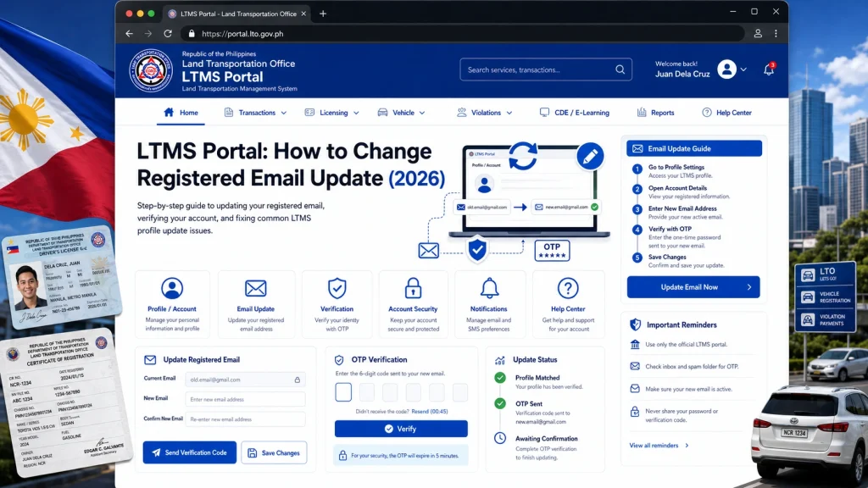The image size is (868, 488).
Task: Expand the user account chevron
Action: click(x=743, y=69)
